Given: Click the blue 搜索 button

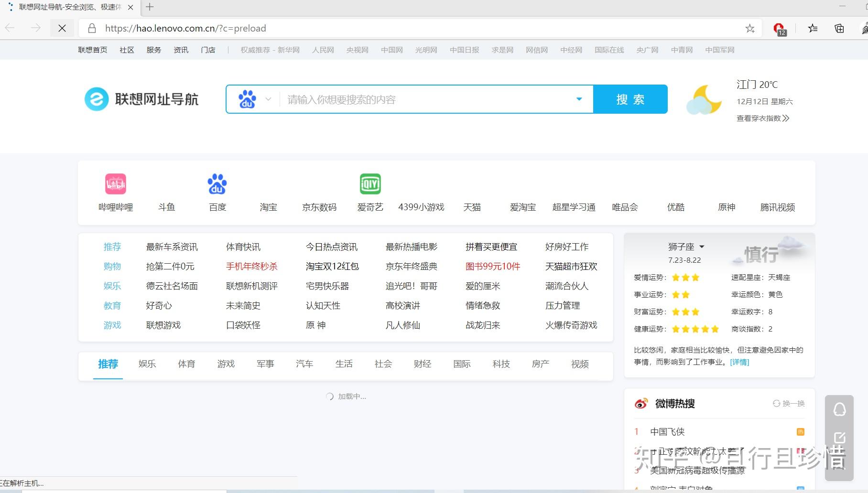Looking at the screenshot, I should pyautogui.click(x=630, y=99).
